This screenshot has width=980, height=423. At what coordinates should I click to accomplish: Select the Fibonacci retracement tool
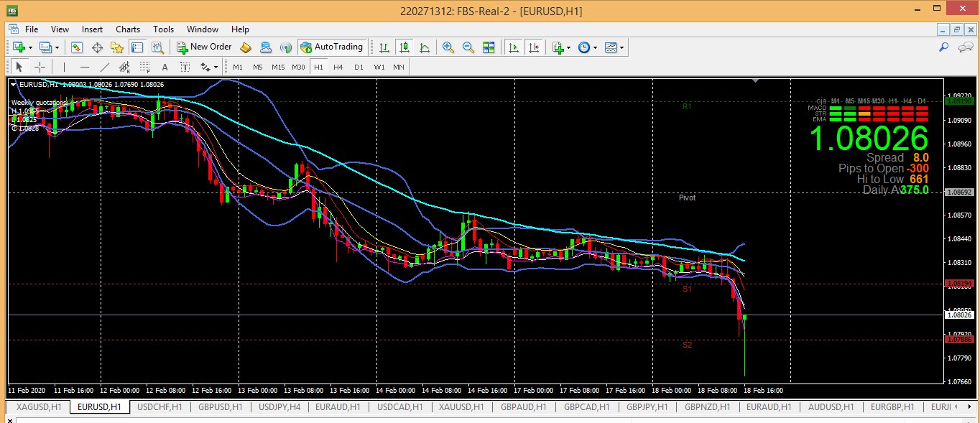144,67
